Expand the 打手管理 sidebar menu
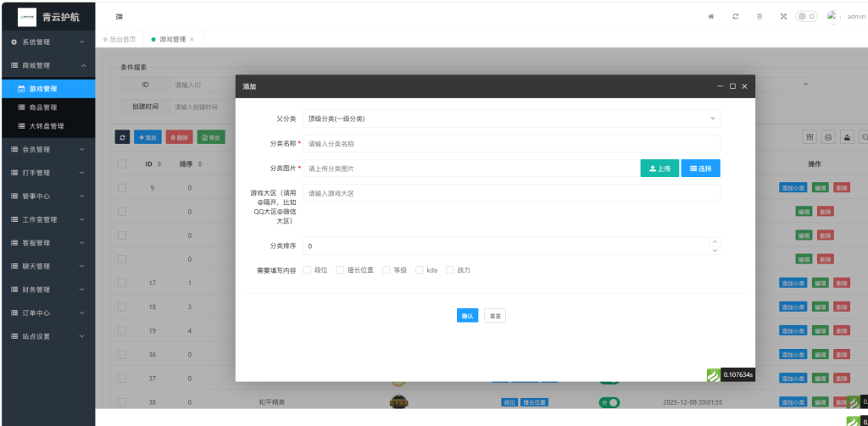The image size is (868, 426). tap(47, 173)
